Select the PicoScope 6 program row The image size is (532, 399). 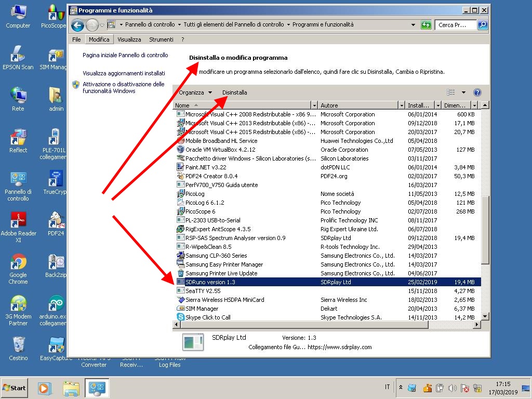coord(327,211)
